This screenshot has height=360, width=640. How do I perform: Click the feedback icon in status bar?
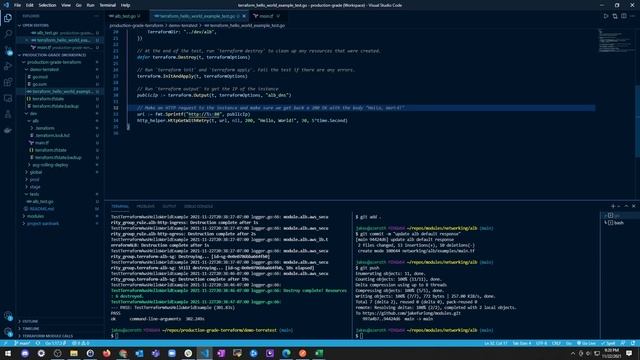(623, 343)
